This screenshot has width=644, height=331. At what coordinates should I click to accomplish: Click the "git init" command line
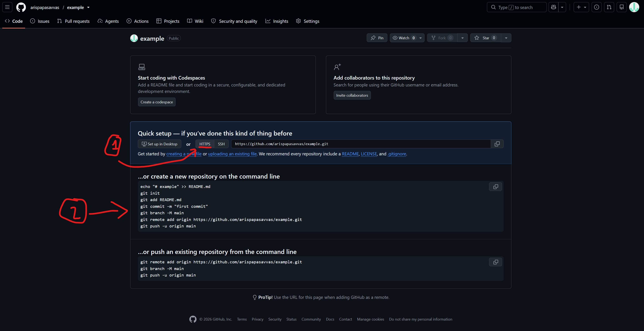pyautogui.click(x=150, y=193)
